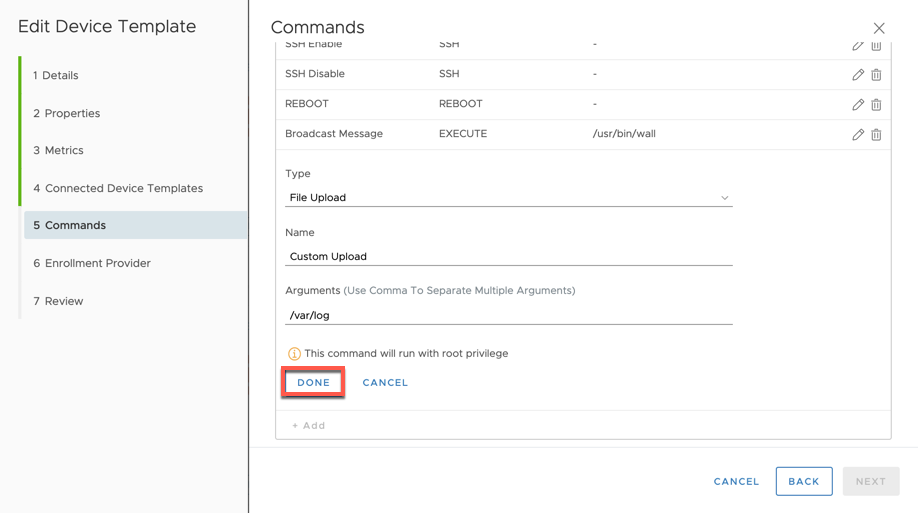Close the Commands dialog with X
918x513 pixels.
(879, 28)
